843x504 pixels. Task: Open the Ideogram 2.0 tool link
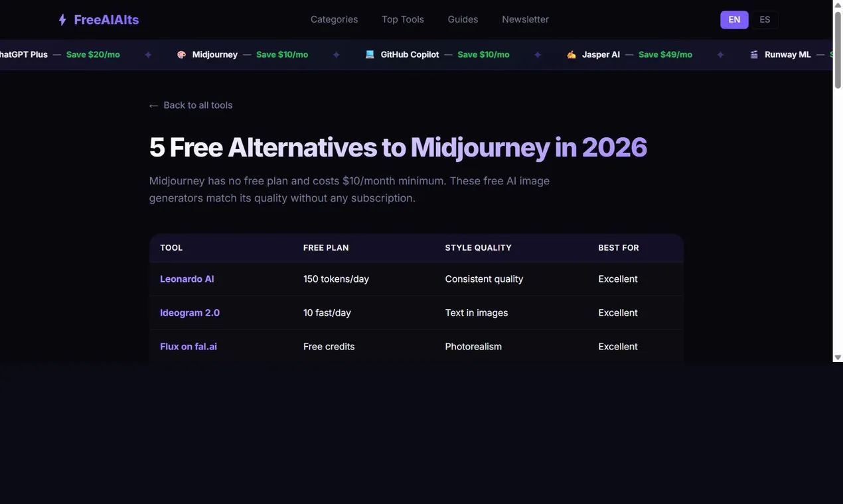click(190, 312)
